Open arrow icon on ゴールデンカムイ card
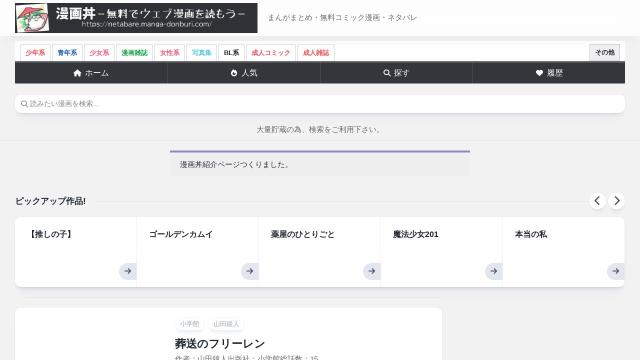Screen dimensions: 640x360 (x=249, y=271)
